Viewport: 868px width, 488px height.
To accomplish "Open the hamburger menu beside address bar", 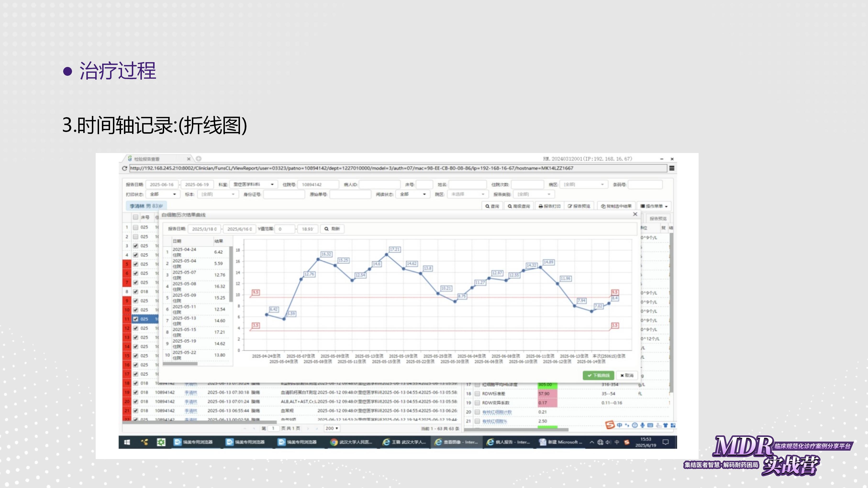I will pos(672,168).
